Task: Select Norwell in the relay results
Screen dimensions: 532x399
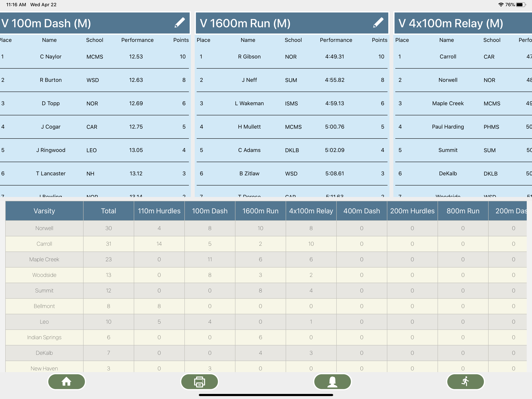Action: 448,80
